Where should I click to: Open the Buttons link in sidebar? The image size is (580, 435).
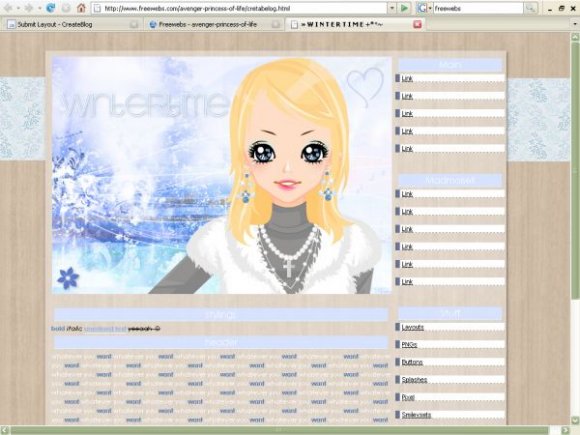coord(412,362)
